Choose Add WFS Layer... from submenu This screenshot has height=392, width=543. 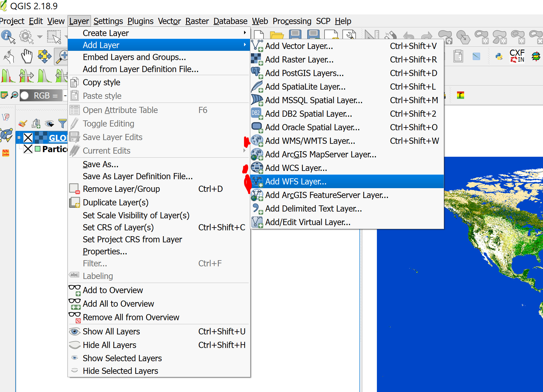coord(347,181)
